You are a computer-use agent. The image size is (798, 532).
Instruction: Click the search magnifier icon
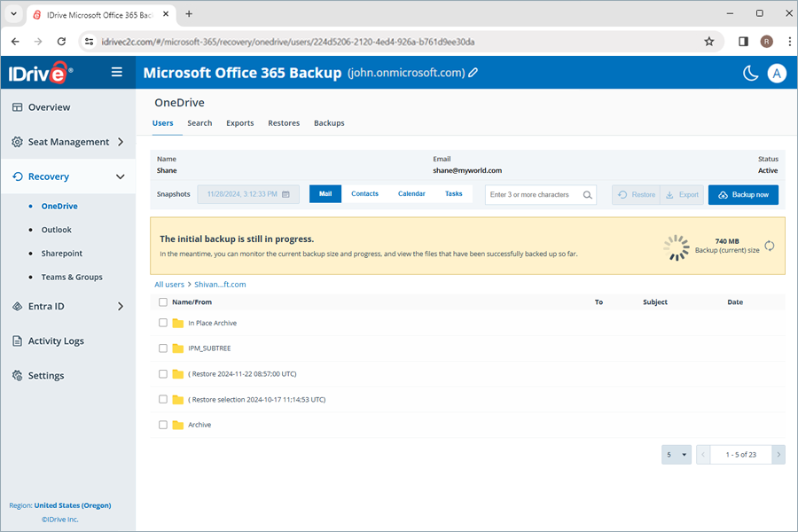587,195
